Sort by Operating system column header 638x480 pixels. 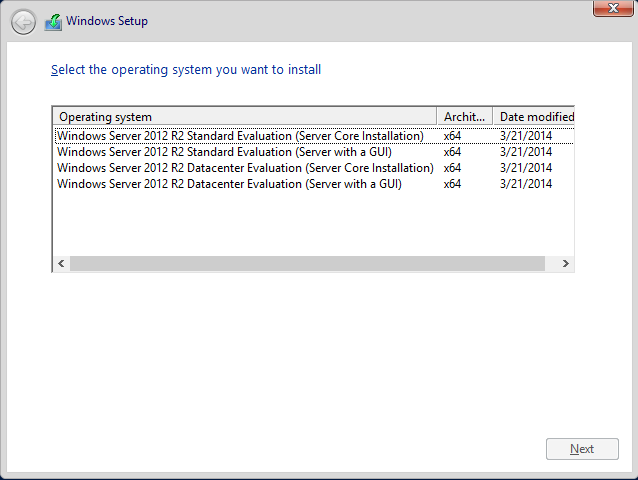pos(245,117)
